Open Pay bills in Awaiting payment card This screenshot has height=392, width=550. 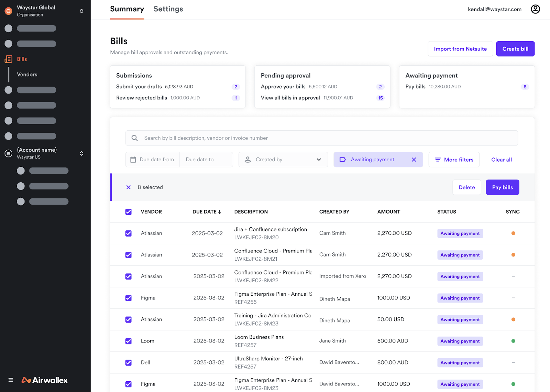[415, 87]
